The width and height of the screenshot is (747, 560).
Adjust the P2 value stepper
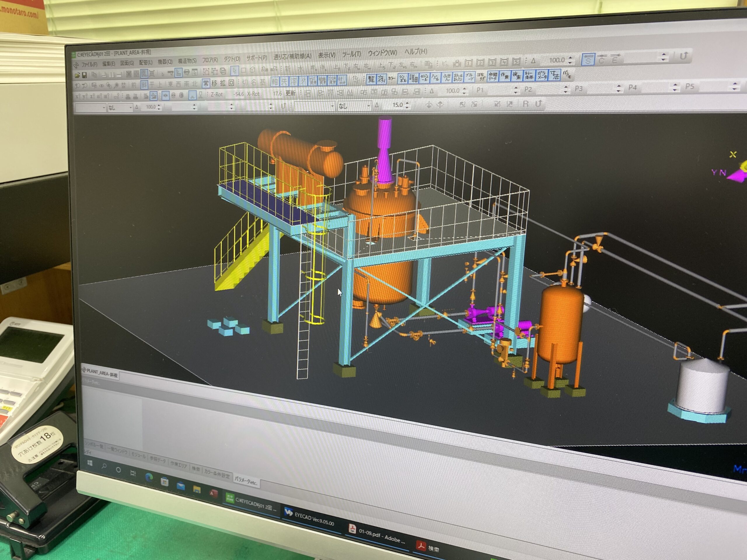pos(566,89)
